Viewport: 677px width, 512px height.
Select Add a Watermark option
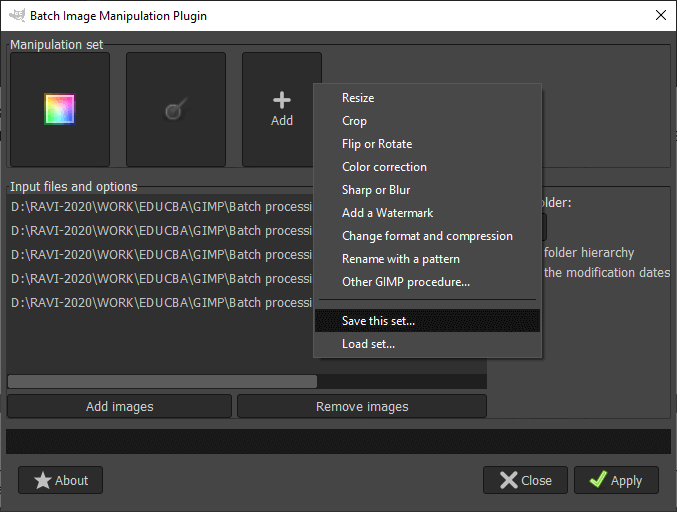(x=387, y=213)
